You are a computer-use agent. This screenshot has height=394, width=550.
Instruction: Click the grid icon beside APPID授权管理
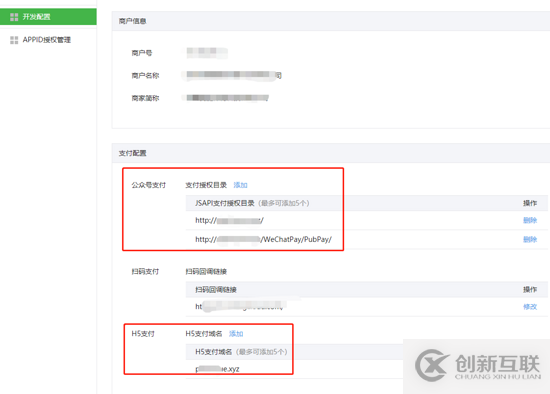tap(14, 40)
